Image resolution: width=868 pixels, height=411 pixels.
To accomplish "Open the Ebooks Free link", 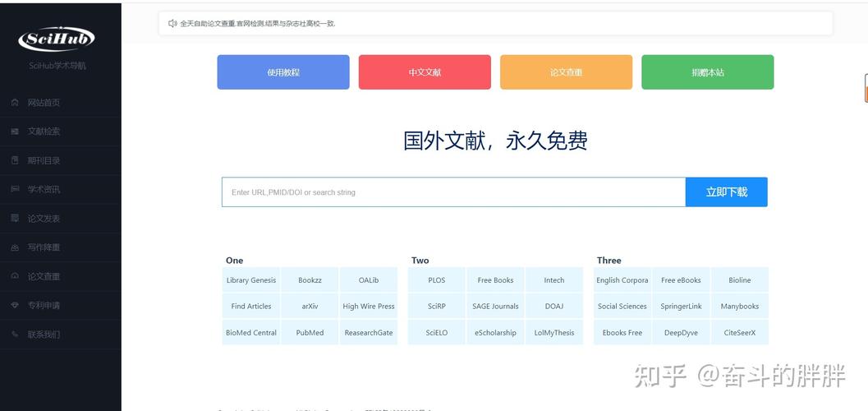I will coord(622,332).
